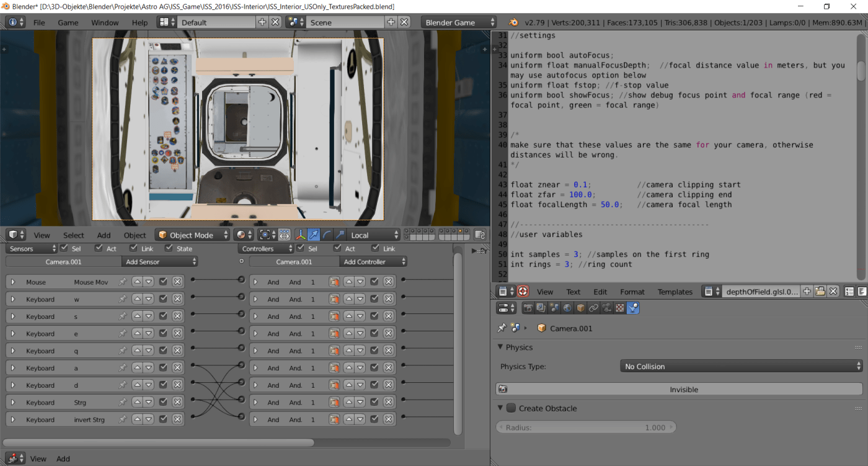Screen dimensions: 868x466
Task: Open the Add Sensor dropdown
Action: coord(160,262)
